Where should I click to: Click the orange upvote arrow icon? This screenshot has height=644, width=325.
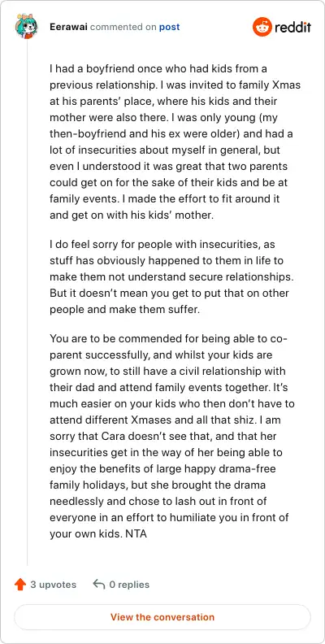pyautogui.click(x=20, y=584)
